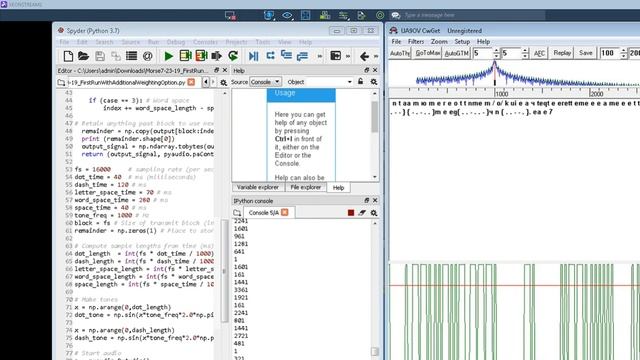The height and width of the screenshot is (360, 640).
Task: Click the chat bubble icon in top bar
Action: 396,16
